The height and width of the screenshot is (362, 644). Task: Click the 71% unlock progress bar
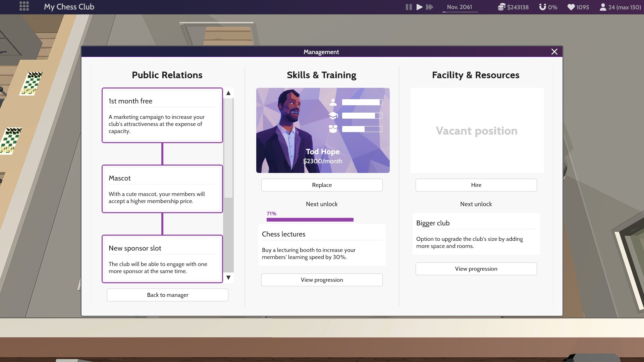pyautogui.click(x=310, y=220)
